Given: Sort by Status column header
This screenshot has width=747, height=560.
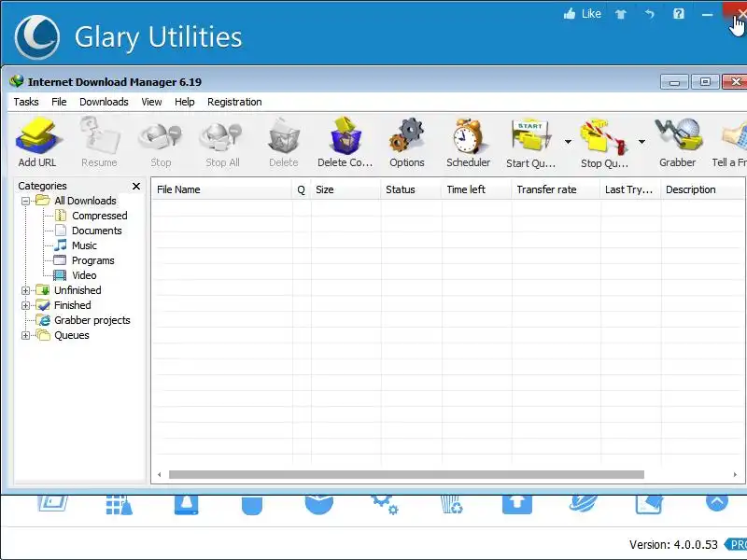Looking at the screenshot, I should (x=411, y=189).
